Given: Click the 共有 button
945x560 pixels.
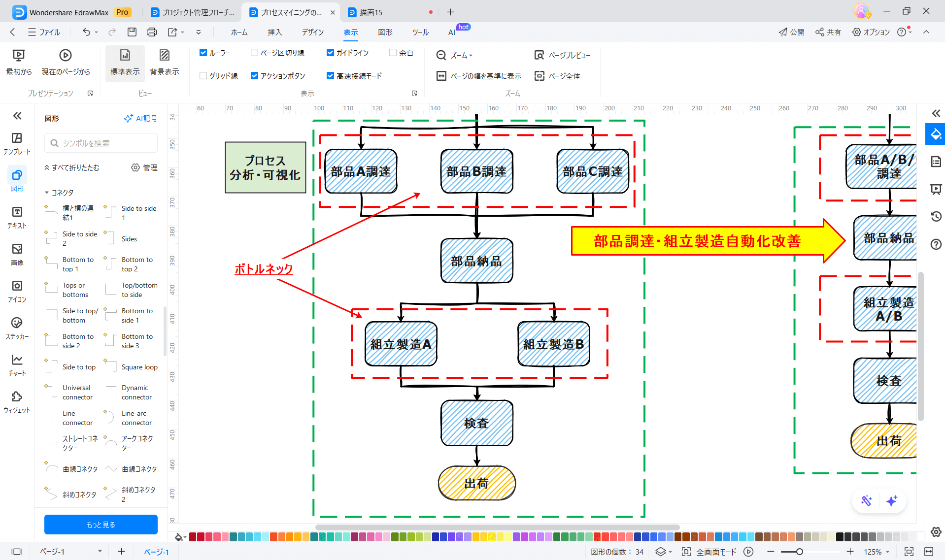Looking at the screenshot, I should pyautogui.click(x=828, y=32).
